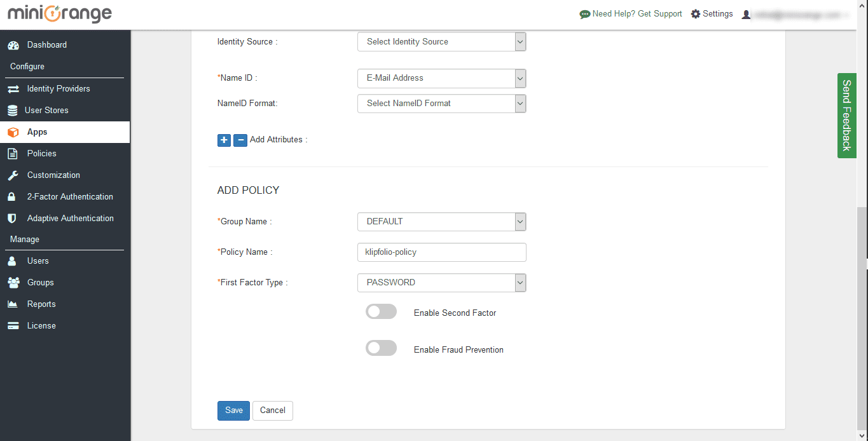Click the Customization wrench icon
Image resolution: width=868 pixels, height=441 pixels.
click(13, 175)
